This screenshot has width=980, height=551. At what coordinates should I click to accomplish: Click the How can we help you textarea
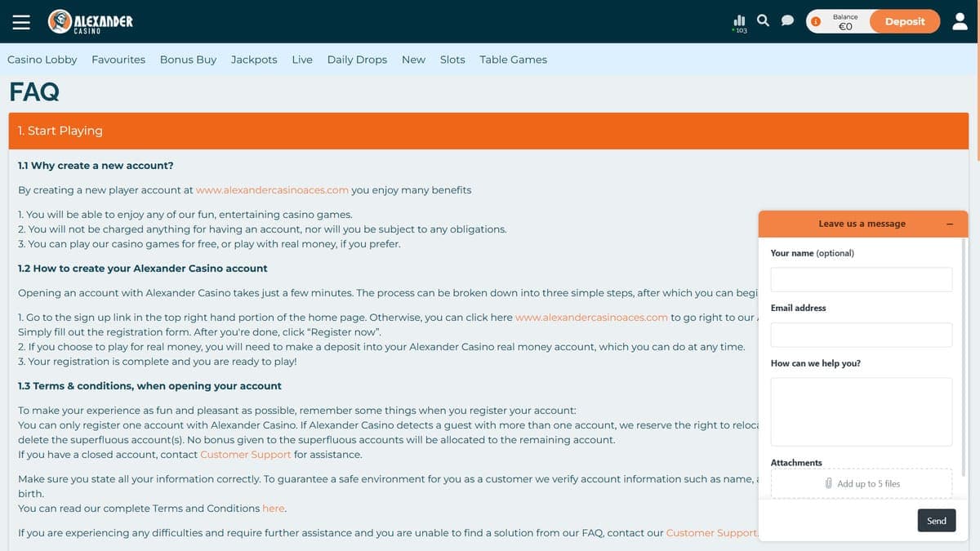pyautogui.click(x=862, y=411)
